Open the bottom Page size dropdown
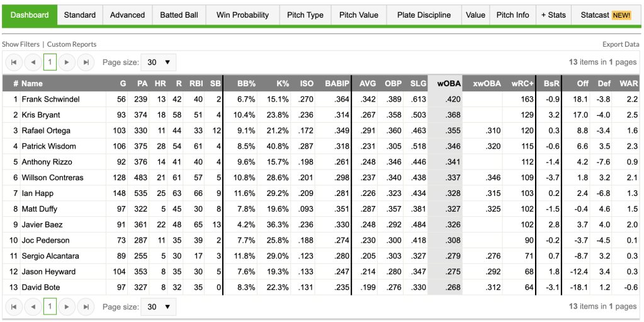Screen dimensions: 644x322 point(159,307)
